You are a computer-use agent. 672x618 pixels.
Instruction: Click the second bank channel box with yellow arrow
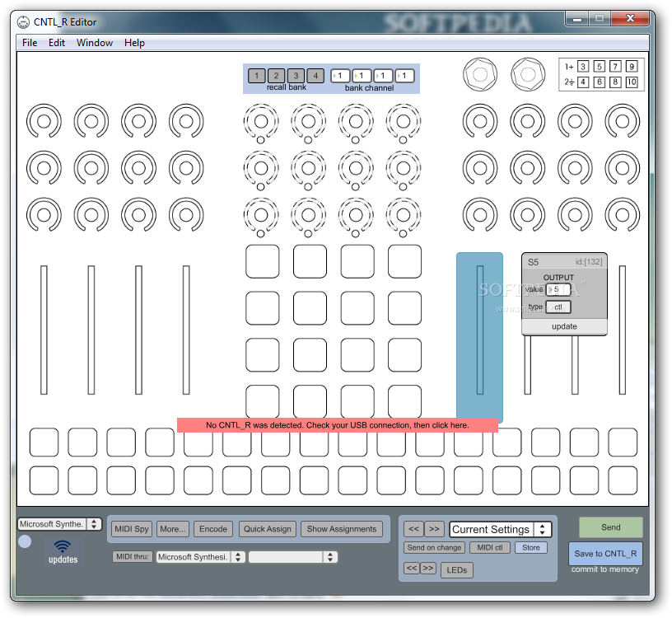[x=362, y=76]
